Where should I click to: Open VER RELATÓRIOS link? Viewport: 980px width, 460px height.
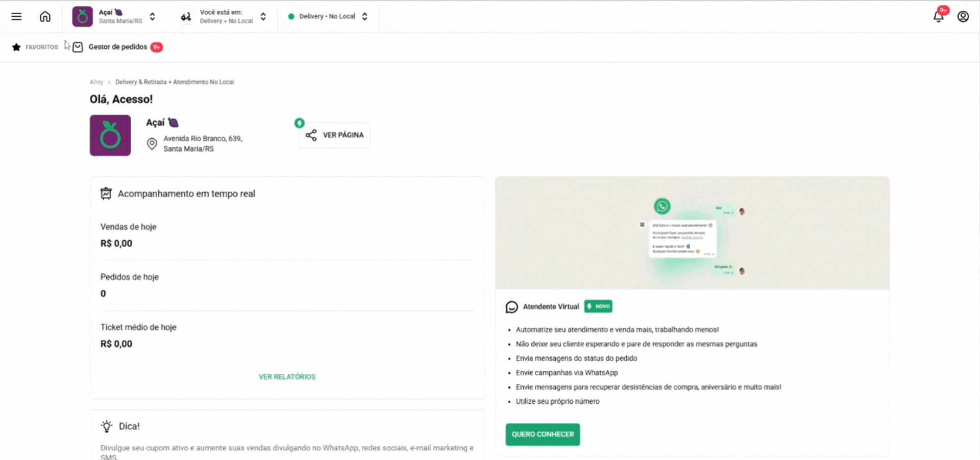click(287, 377)
